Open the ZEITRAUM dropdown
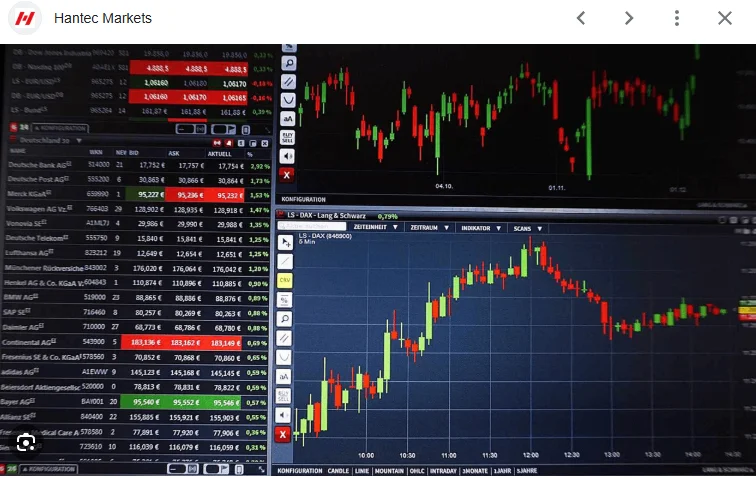Screen dimensions: 756x478 (430, 228)
